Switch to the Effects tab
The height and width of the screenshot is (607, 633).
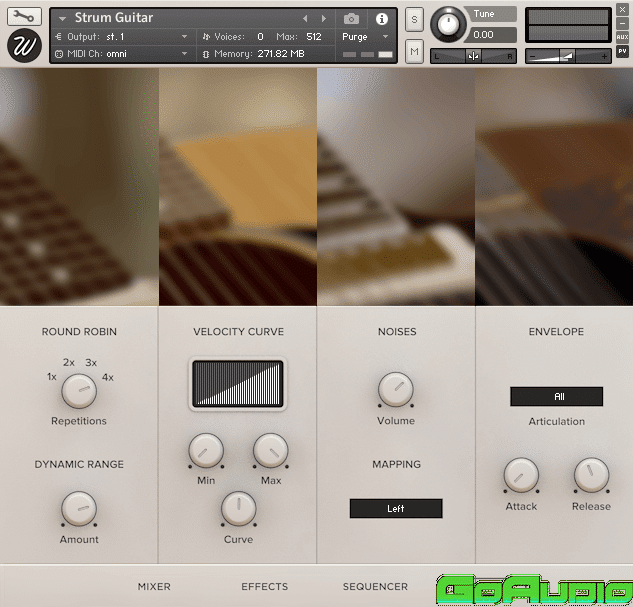[x=264, y=587]
